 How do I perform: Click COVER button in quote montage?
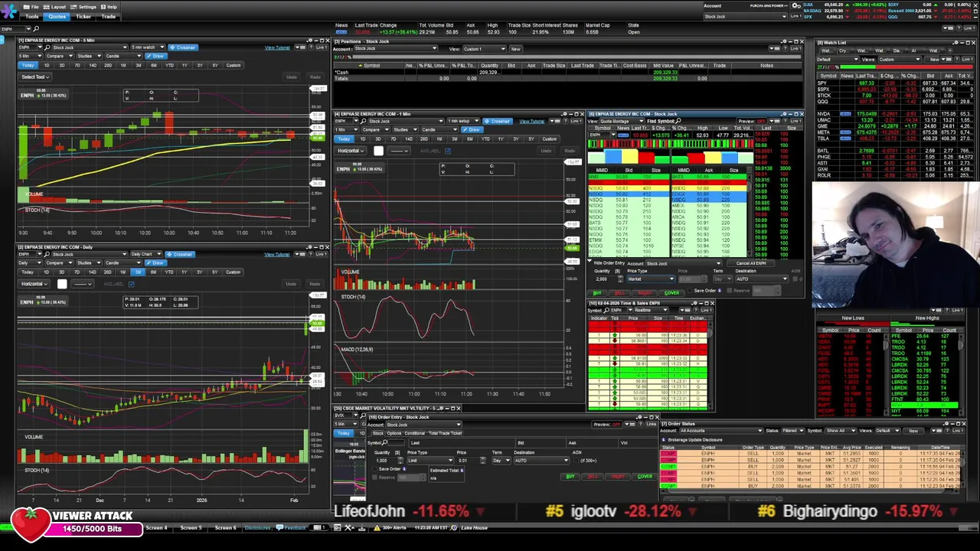(x=671, y=292)
